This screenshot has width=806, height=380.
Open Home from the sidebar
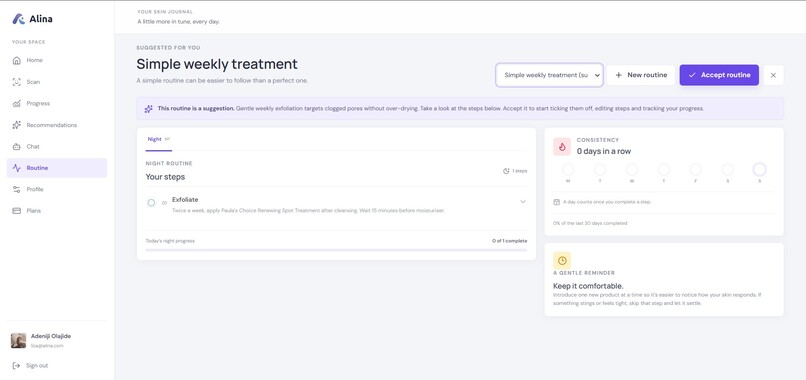point(57,60)
